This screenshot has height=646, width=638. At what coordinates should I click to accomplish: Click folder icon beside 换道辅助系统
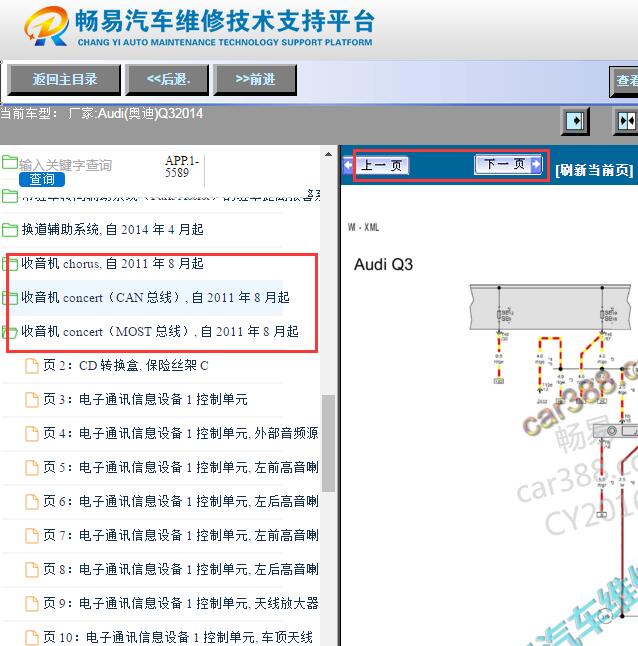click(9, 230)
